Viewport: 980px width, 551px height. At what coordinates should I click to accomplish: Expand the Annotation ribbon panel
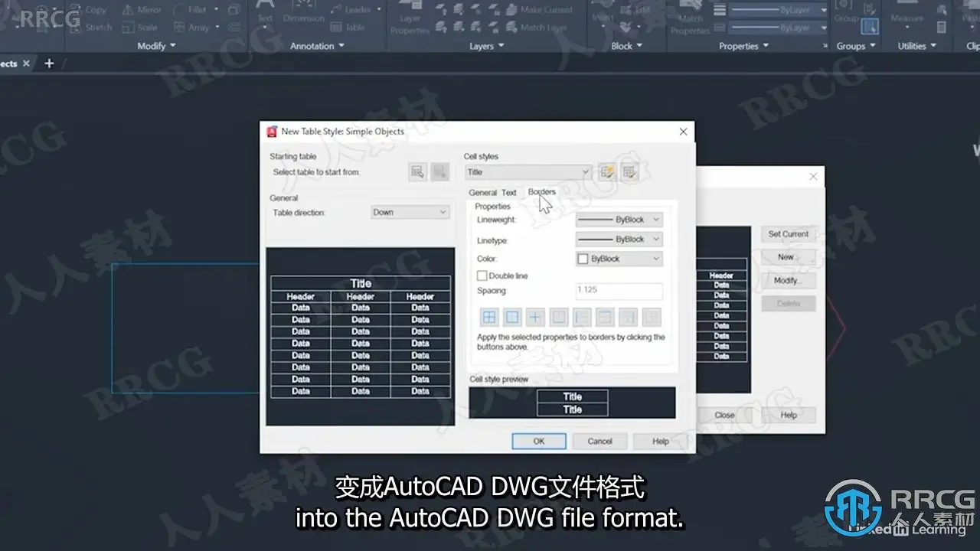click(317, 46)
